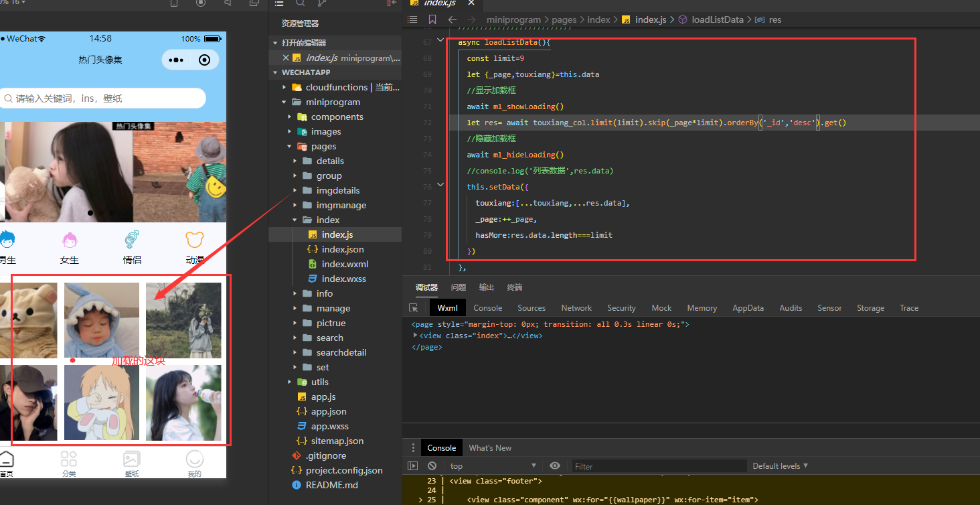Image resolution: width=980 pixels, height=505 pixels.
Task: Collapse the pages folder in explorer tree
Action: [290, 147]
